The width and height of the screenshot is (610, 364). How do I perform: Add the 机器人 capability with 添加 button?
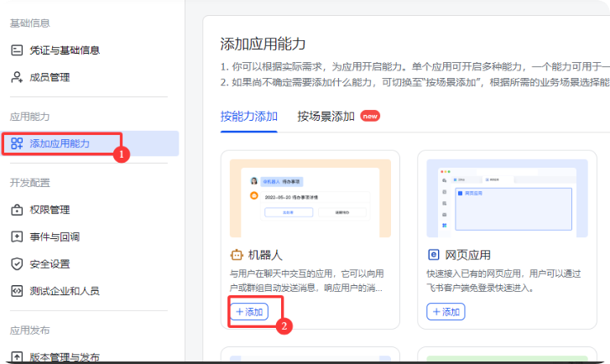click(249, 312)
